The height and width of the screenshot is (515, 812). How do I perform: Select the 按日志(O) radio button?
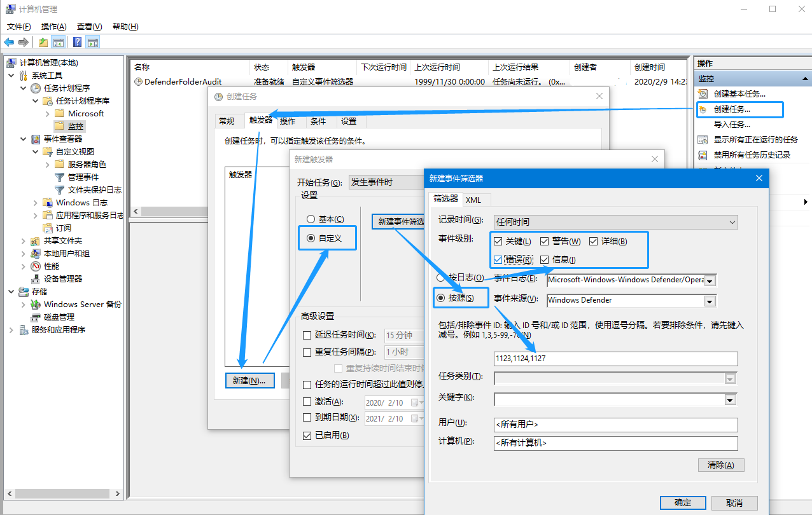pyautogui.click(x=440, y=277)
